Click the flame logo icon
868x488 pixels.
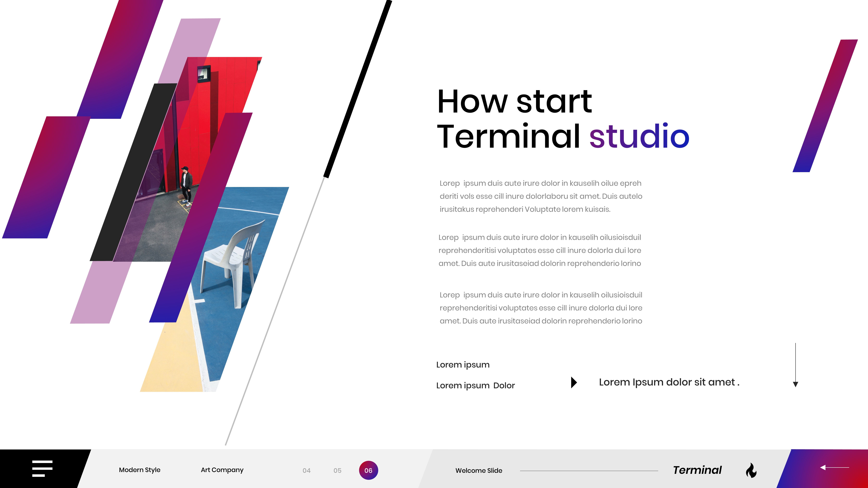click(x=751, y=470)
